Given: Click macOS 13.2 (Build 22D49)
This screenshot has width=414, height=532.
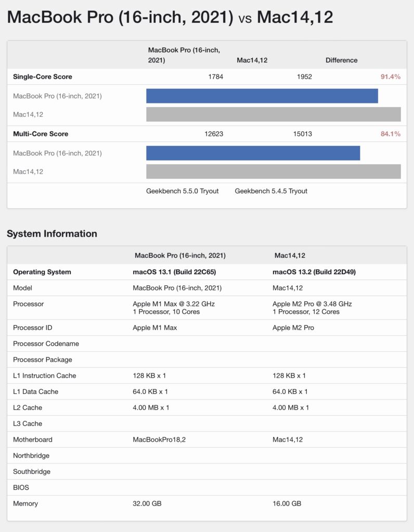Looking at the screenshot, I should (314, 272).
